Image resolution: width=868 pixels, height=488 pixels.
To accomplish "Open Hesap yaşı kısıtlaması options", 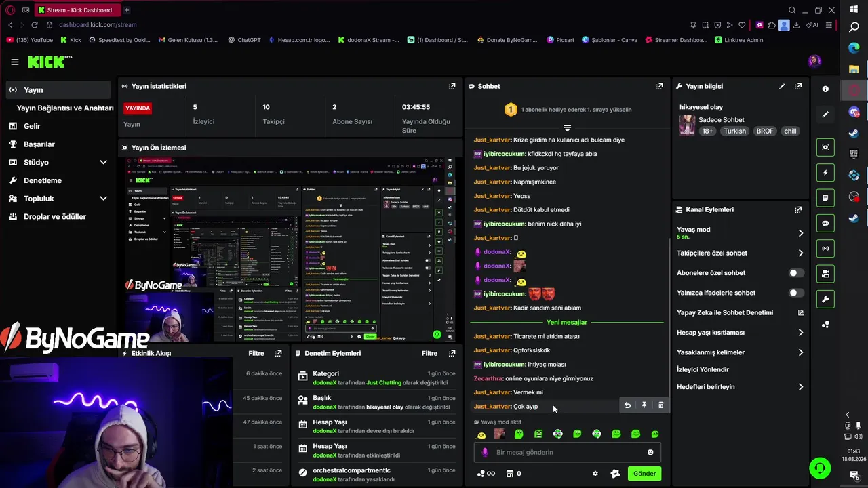I will pyautogui.click(x=741, y=333).
